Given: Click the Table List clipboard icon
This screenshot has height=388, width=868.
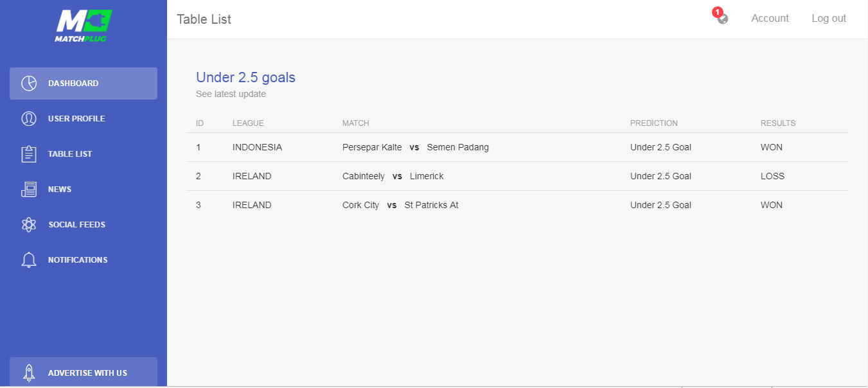Looking at the screenshot, I should pos(29,154).
